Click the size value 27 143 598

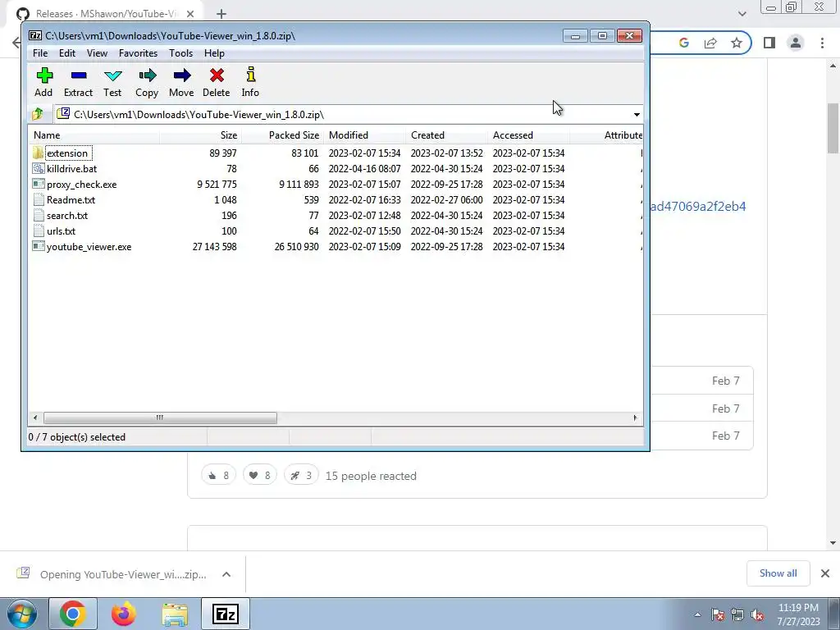[x=214, y=246]
